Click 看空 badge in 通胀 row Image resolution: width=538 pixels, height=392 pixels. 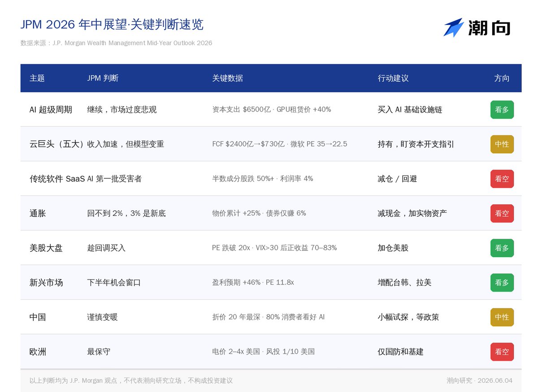[502, 214]
